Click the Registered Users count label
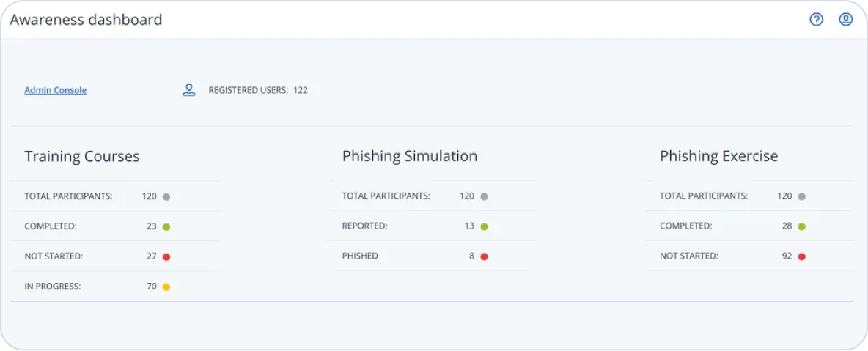This screenshot has height=351, width=868. coord(258,90)
